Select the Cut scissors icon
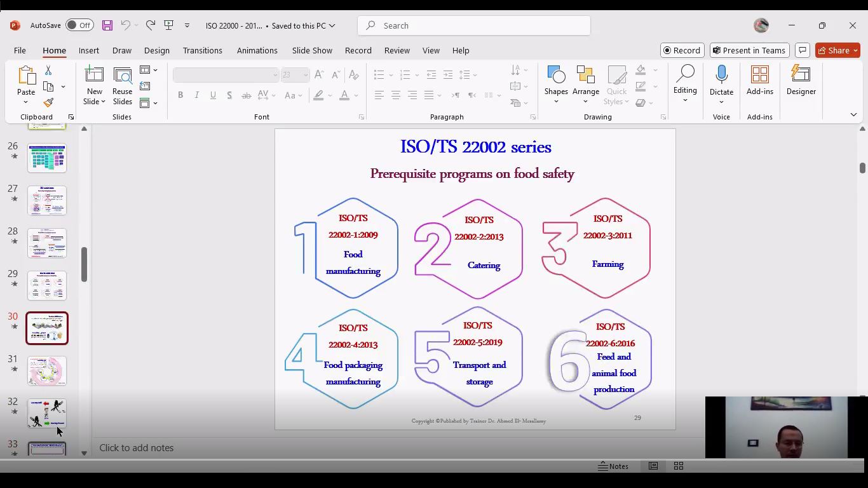 coord(48,71)
